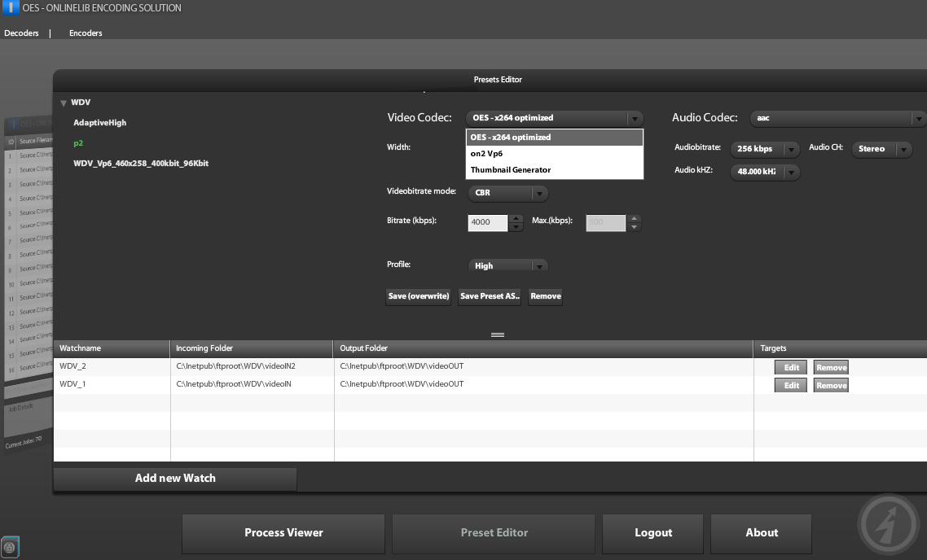The height and width of the screenshot is (560, 927).
Task: Remove the WDV_1 watch entry
Action: 831,386
